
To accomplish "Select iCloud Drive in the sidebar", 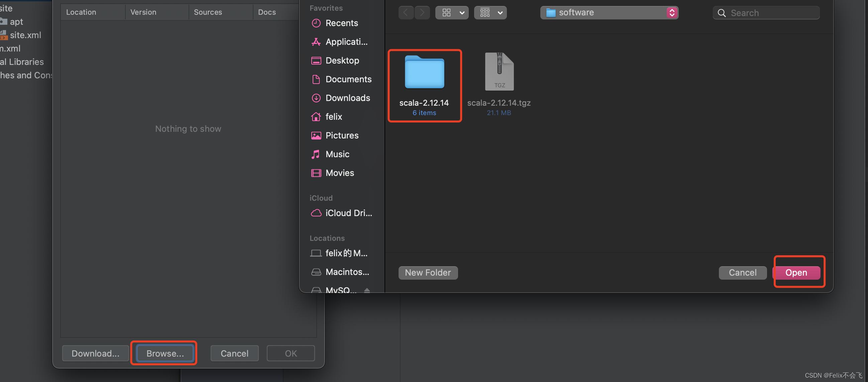I will (348, 213).
